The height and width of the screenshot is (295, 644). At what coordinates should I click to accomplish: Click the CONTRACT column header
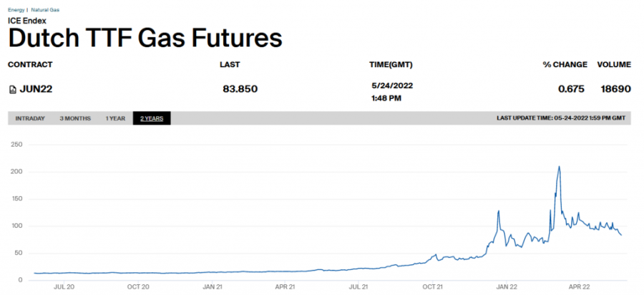coord(30,64)
